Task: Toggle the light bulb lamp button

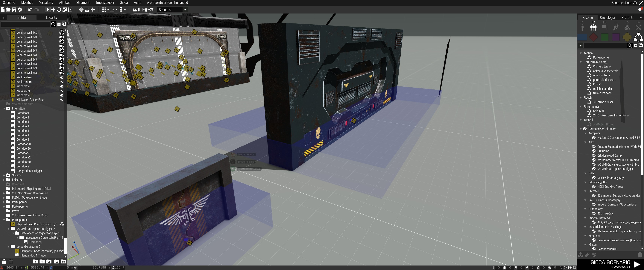Action: click(146, 10)
